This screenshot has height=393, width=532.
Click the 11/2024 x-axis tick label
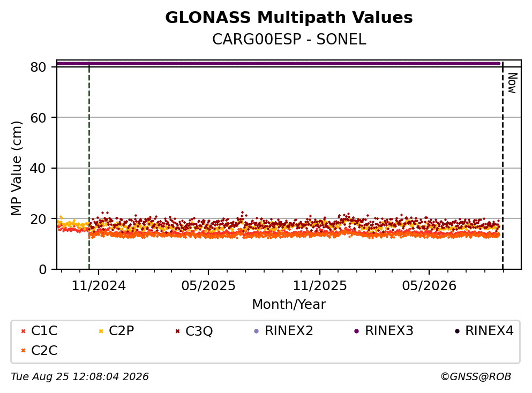(x=99, y=286)
